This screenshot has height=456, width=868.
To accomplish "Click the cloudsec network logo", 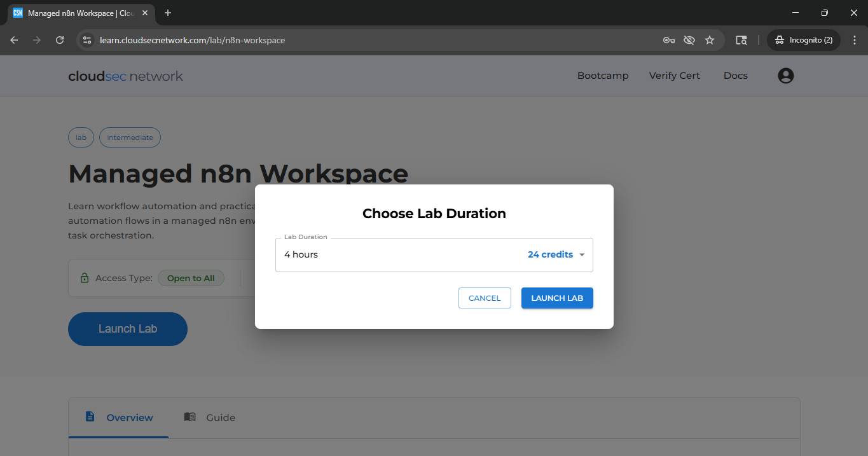I will pyautogui.click(x=125, y=76).
